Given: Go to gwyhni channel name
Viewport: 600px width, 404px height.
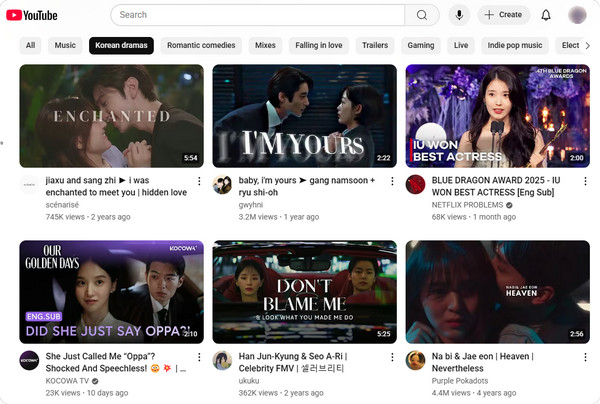Looking at the screenshot, I should pos(251,205).
